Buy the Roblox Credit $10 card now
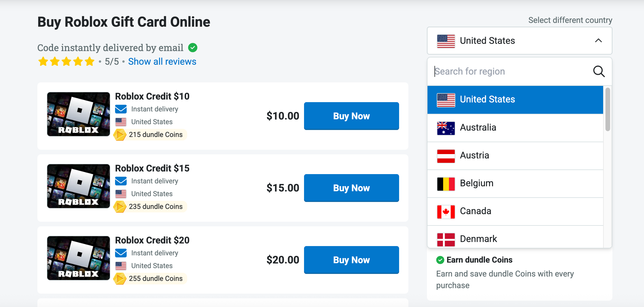The width and height of the screenshot is (644, 307). [x=351, y=116]
